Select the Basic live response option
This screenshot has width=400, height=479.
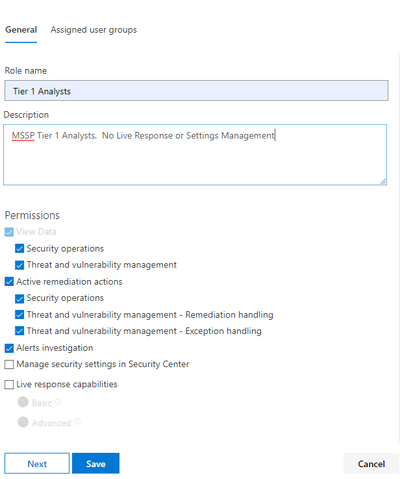tap(23, 402)
